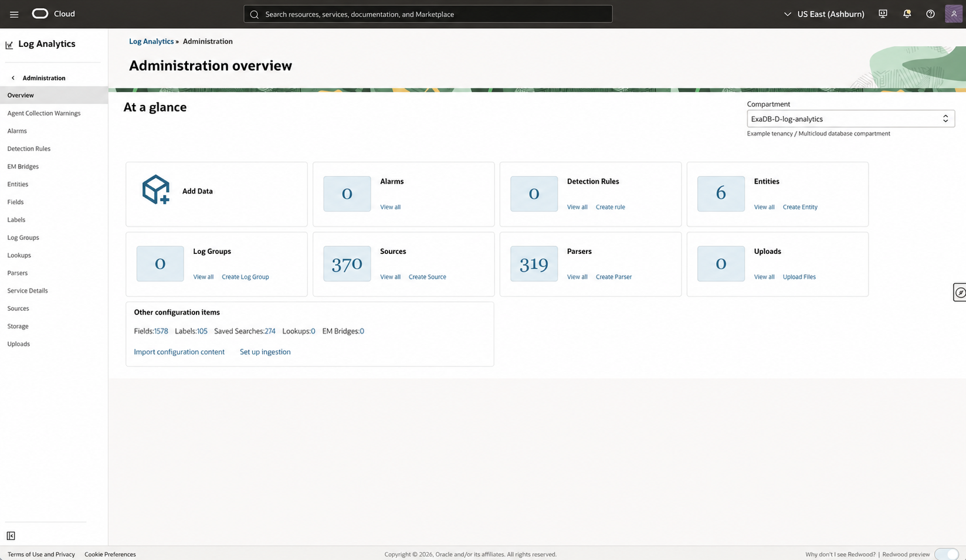966x560 pixels.
Task: Open Labels in the sidebar
Action: (x=16, y=219)
